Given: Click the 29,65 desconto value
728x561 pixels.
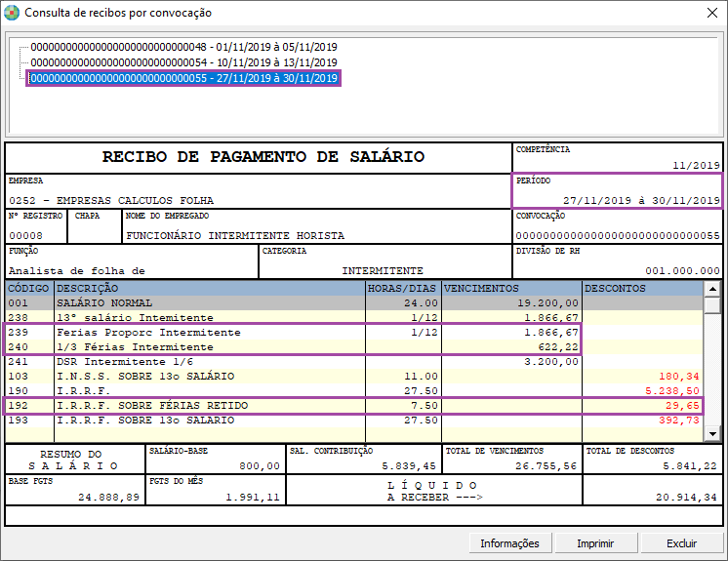Looking at the screenshot, I should [682, 406].
